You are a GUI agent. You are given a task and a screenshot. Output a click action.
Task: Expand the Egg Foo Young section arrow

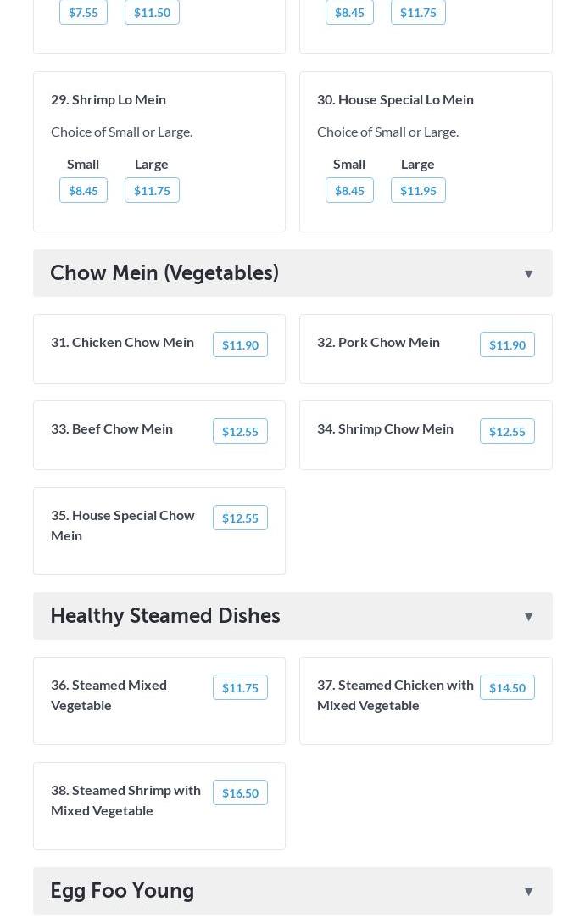[x=528, y=892]
